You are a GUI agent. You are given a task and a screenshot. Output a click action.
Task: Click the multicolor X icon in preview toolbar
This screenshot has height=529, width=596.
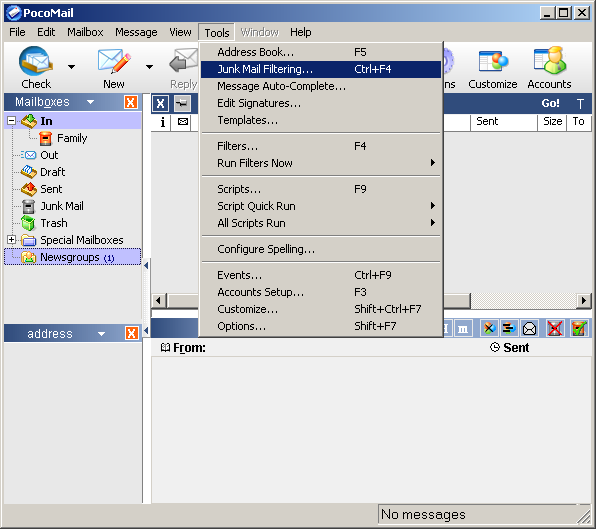click(x=489, y=328)
